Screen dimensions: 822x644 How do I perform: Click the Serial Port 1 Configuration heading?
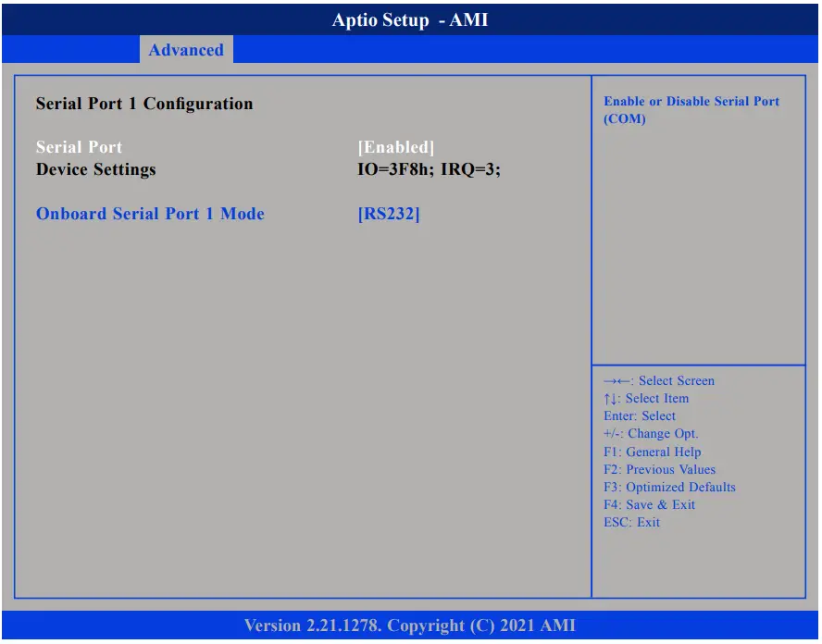pos(143,104)
